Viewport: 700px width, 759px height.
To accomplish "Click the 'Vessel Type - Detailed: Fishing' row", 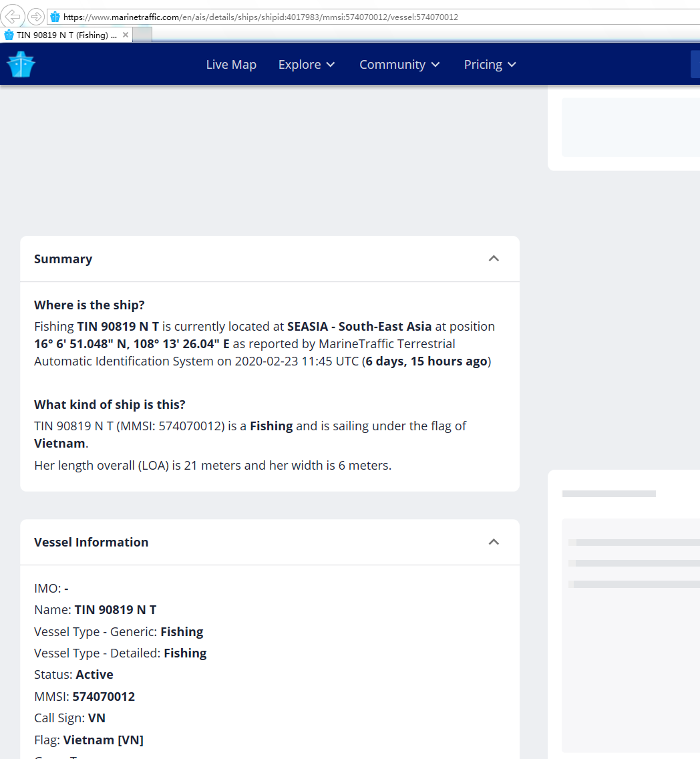I will 120,653.
